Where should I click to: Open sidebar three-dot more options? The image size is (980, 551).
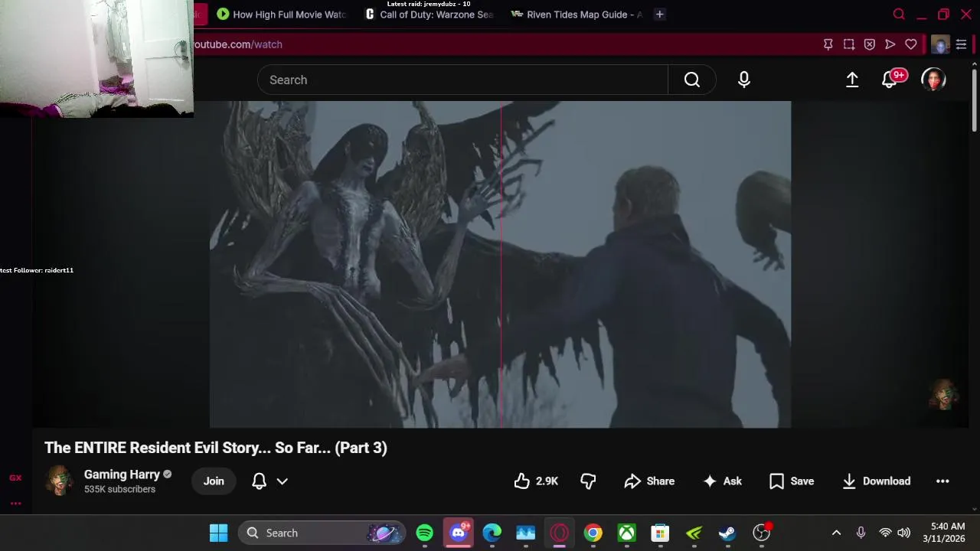coord(15,503)
